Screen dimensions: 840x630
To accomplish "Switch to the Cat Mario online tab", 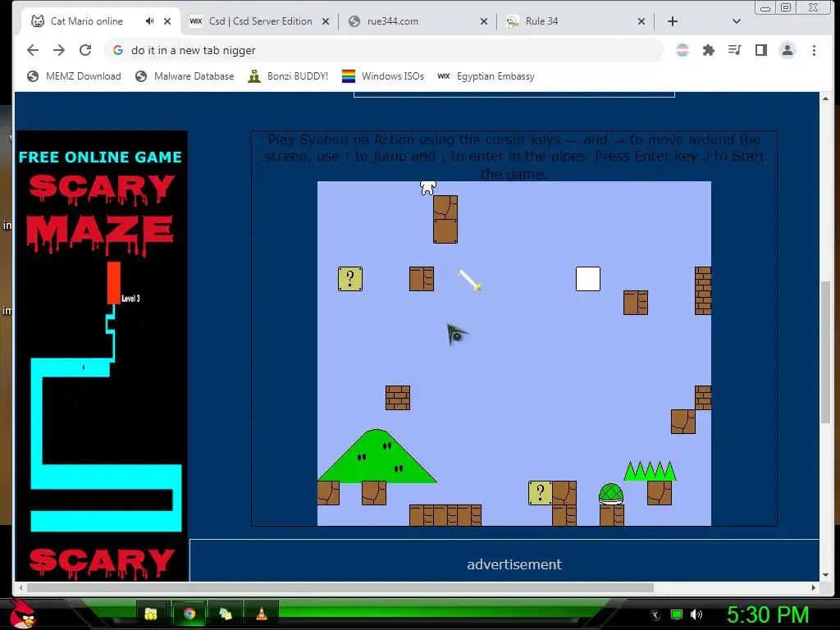I will (85, 21).
